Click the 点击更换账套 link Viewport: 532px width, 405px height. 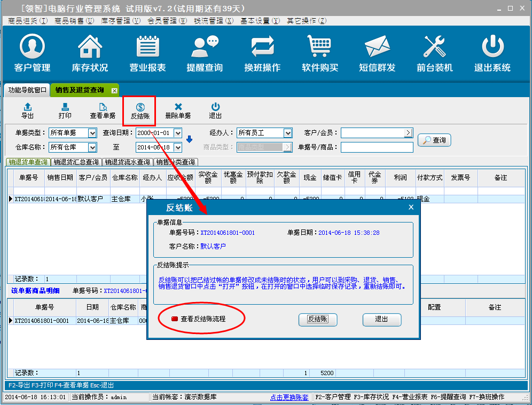[x=289, y=398]
